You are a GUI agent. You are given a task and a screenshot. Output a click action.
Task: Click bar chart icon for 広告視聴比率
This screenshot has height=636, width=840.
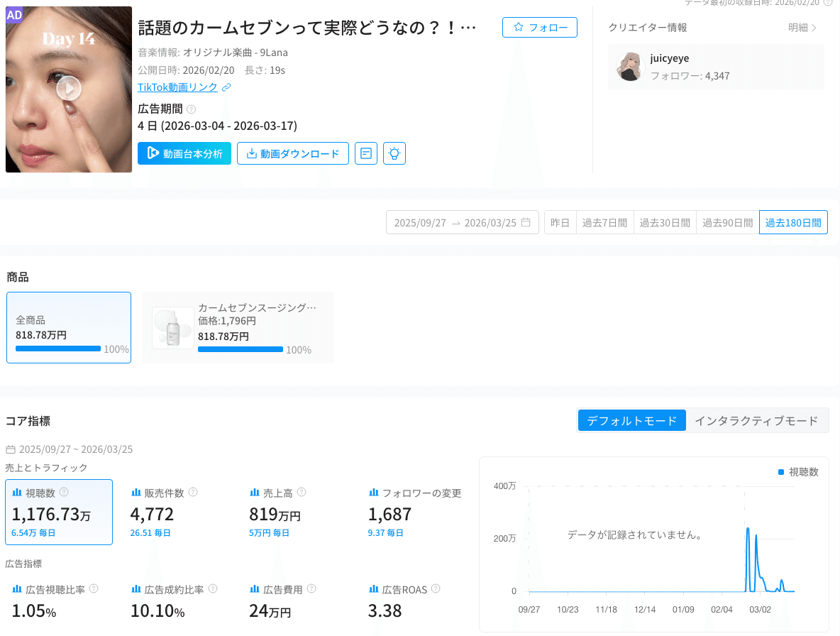pos(17,589)
